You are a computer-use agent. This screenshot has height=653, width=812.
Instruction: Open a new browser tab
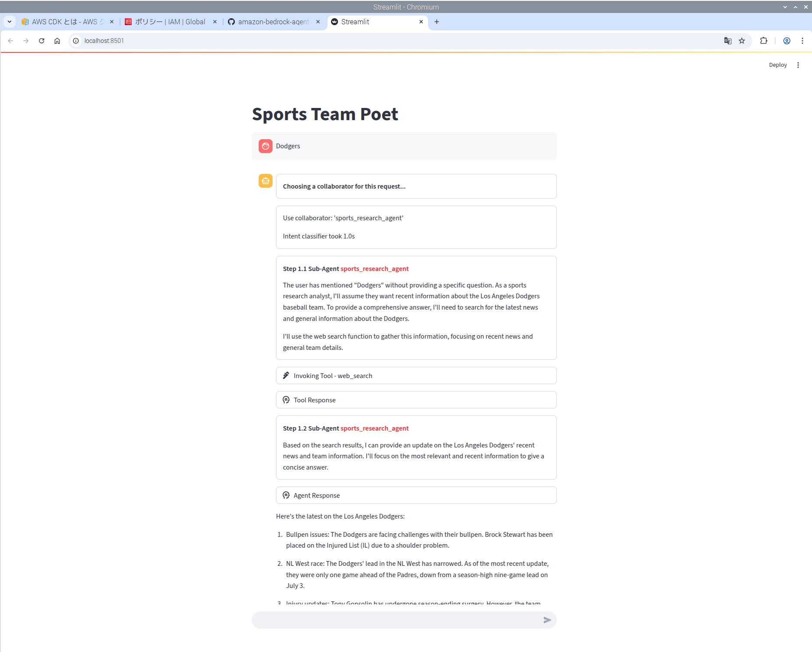[x=437, y=22]
